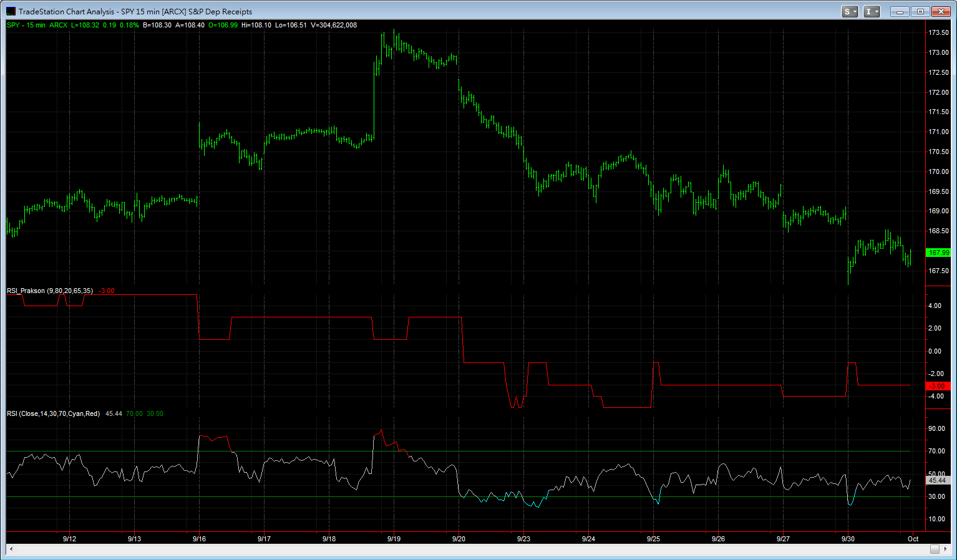Click the bid value "B=108.30"
This screenshot has height=560, width=957.
click(157, 26)
